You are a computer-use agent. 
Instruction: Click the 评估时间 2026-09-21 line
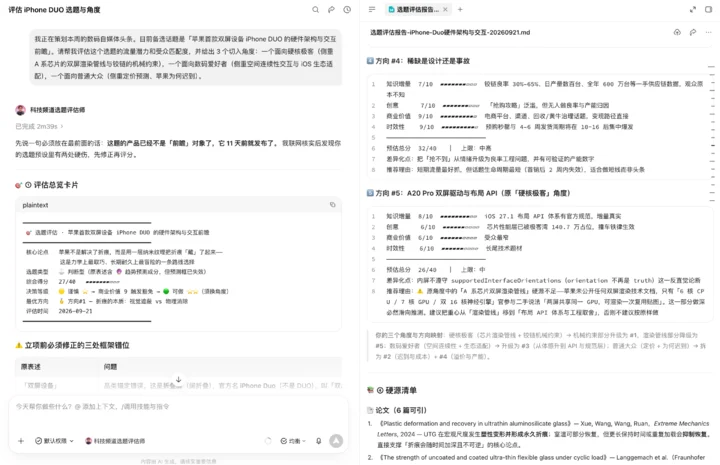[x=59, y=311]
